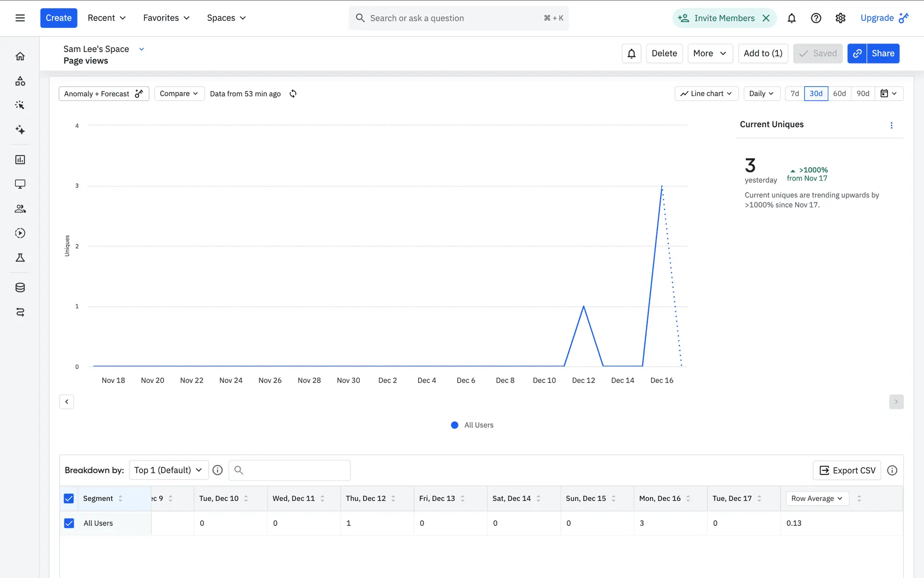Toggle the Segment header checkbox
The image size is (924, 578).
coord(69,499)
